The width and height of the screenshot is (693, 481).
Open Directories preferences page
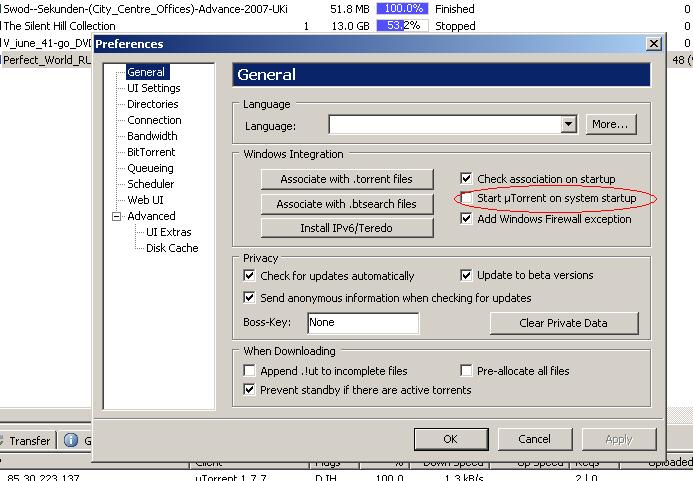pos(152,104)
